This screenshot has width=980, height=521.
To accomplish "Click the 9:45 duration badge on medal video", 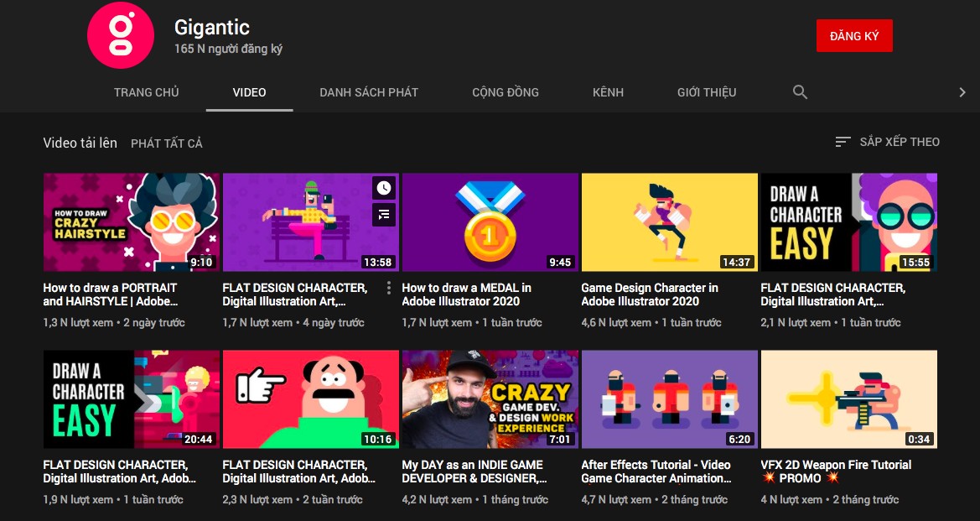I will point(559,262).
